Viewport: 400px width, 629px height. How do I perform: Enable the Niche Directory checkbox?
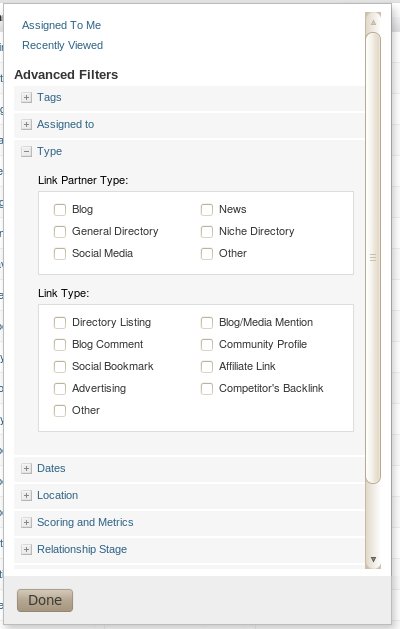(x=207, y=231)
